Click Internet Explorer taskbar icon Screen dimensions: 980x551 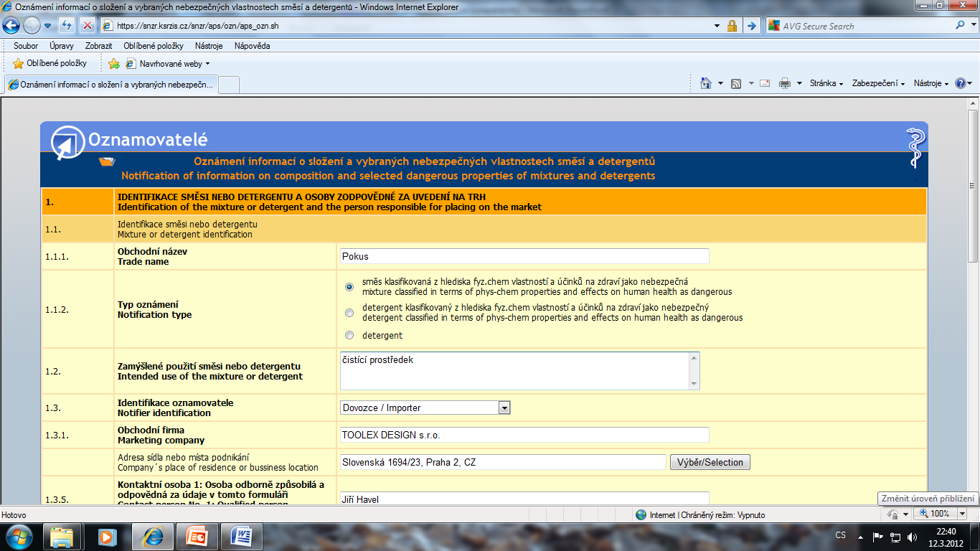coord(152,537)
